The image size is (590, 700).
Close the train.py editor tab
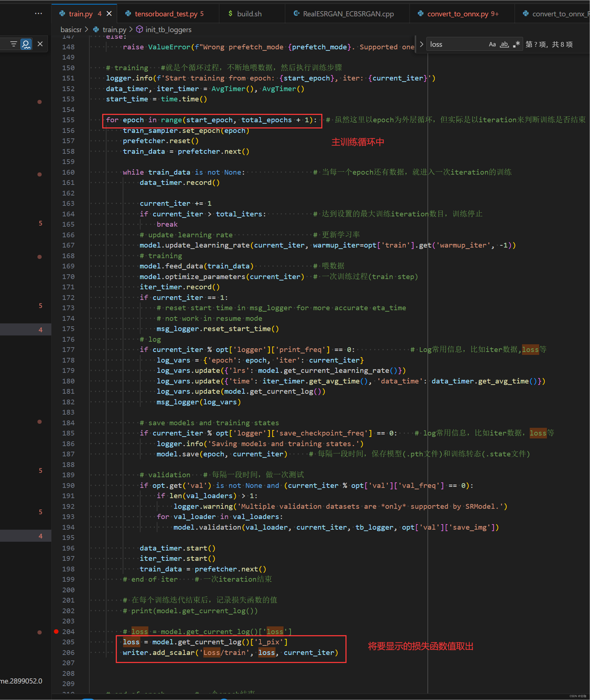109,14
